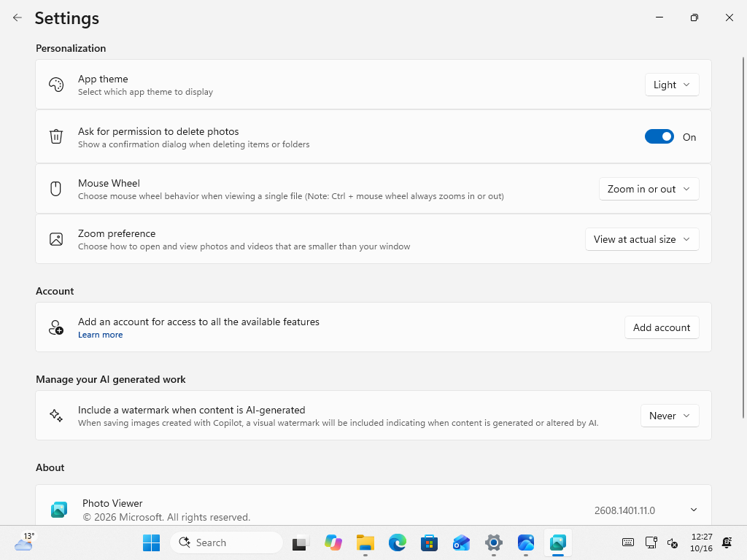Expand the Photo Viewer About details chevron
The image size is (747, 560).
[x=694, y=510]
